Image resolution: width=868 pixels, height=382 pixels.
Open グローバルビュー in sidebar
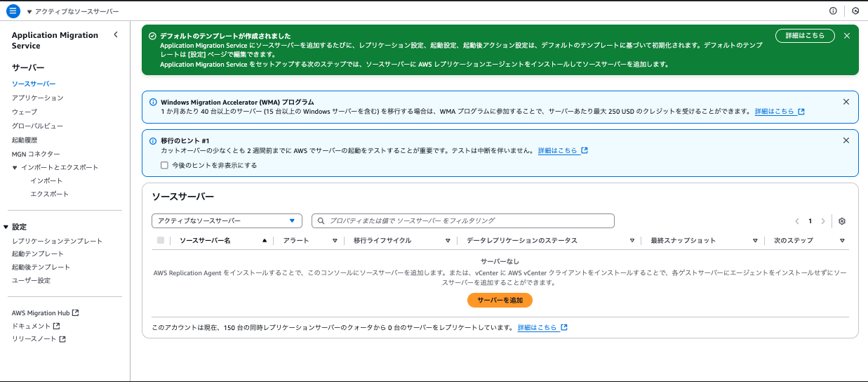38,126
